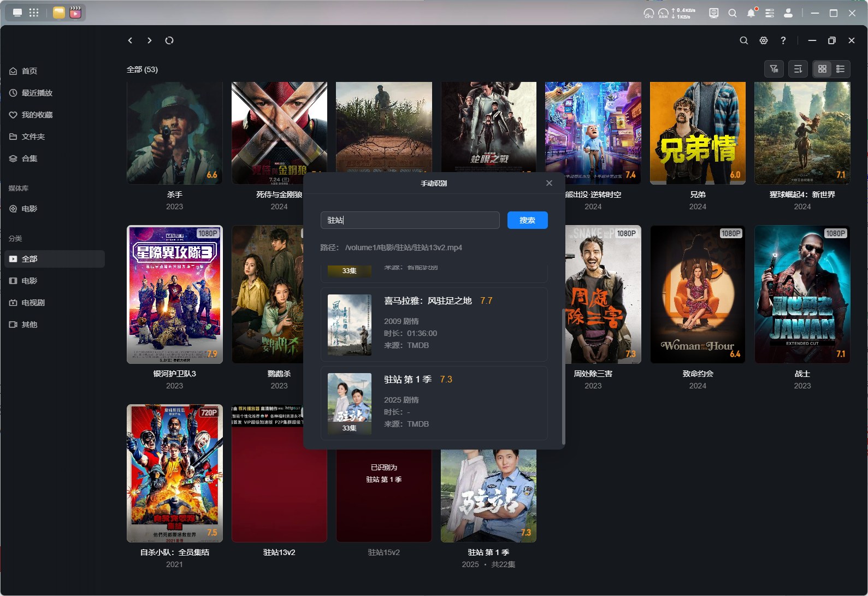The width and height of the screenshot is (868, 596).
Task: Open the 兄弟 movie poster
Action: tap(698, 133)
